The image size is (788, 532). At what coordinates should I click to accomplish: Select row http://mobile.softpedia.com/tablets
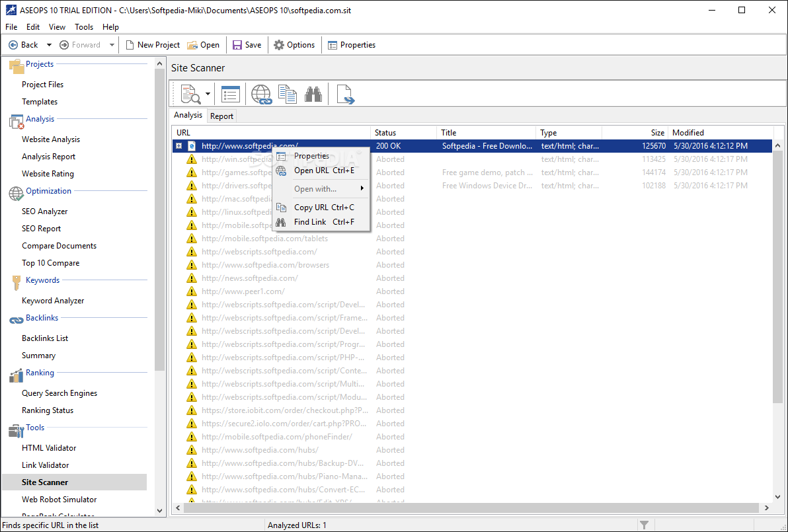[473, 239]
